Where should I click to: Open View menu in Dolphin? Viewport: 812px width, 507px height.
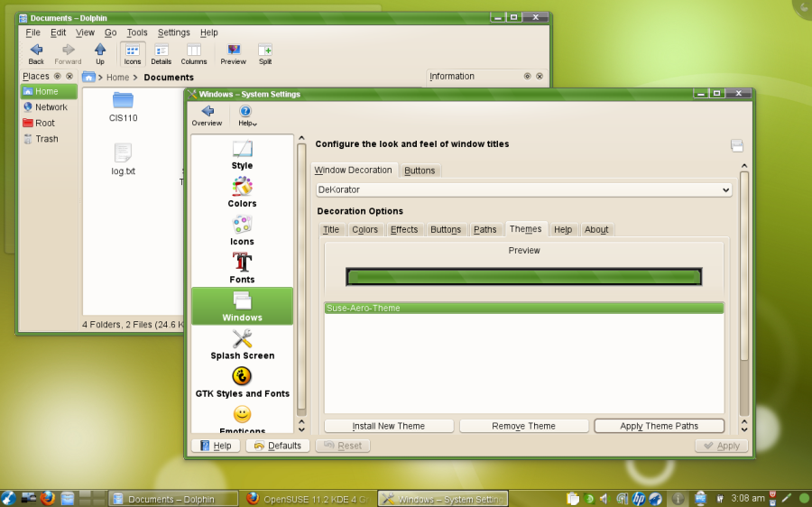click(x=85, y=32)
